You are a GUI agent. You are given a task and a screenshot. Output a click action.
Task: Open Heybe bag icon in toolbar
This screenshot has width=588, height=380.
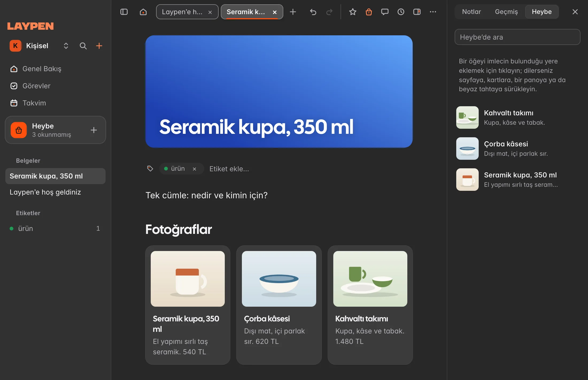(369, 12)
